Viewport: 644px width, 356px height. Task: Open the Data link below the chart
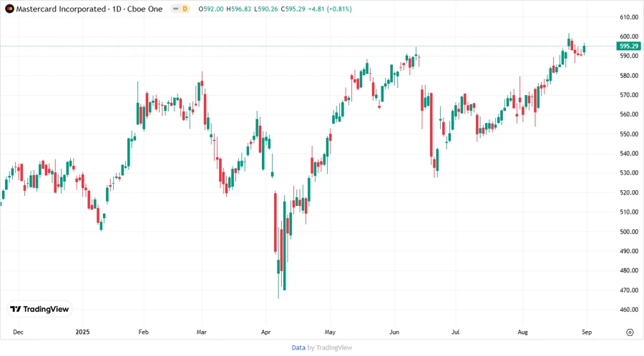tap(298, 348)
